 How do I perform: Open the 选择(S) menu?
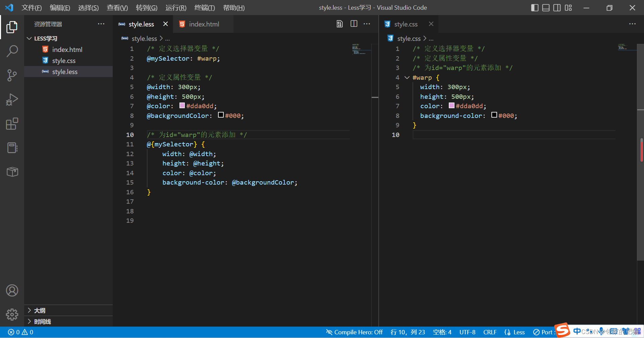tap(88, 8)
